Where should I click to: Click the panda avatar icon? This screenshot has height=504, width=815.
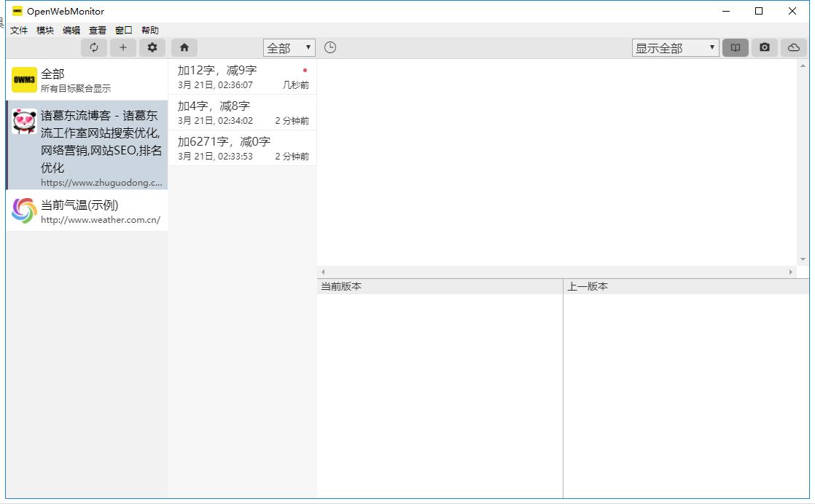click(24, 122)
